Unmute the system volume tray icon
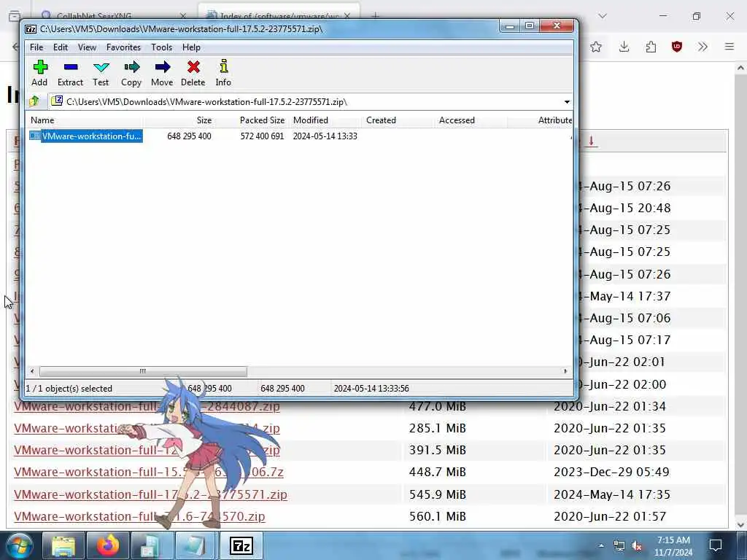 coord(636,546)
